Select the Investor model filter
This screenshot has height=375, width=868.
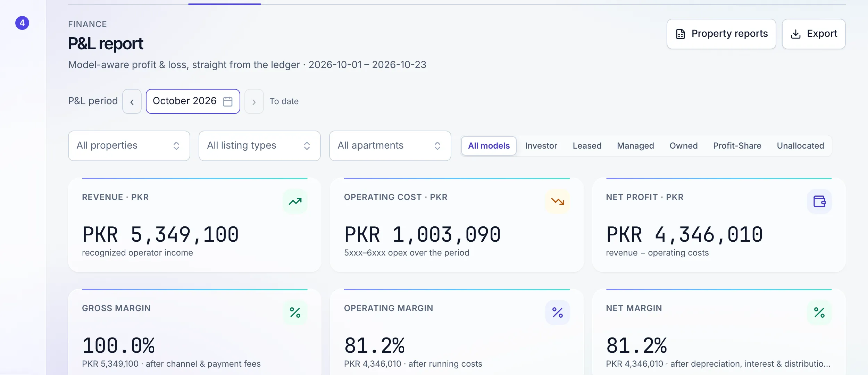coord(541,146)
